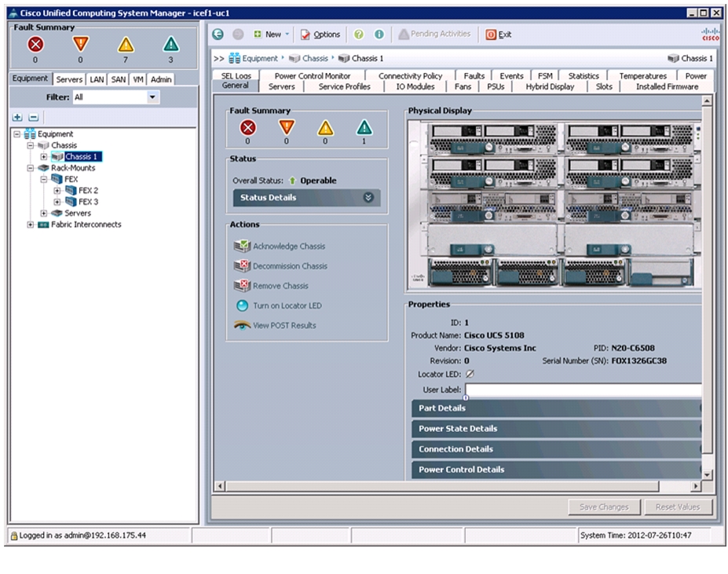Open the SEL Logs tab
728x574 pixels.
click(236, 75)
